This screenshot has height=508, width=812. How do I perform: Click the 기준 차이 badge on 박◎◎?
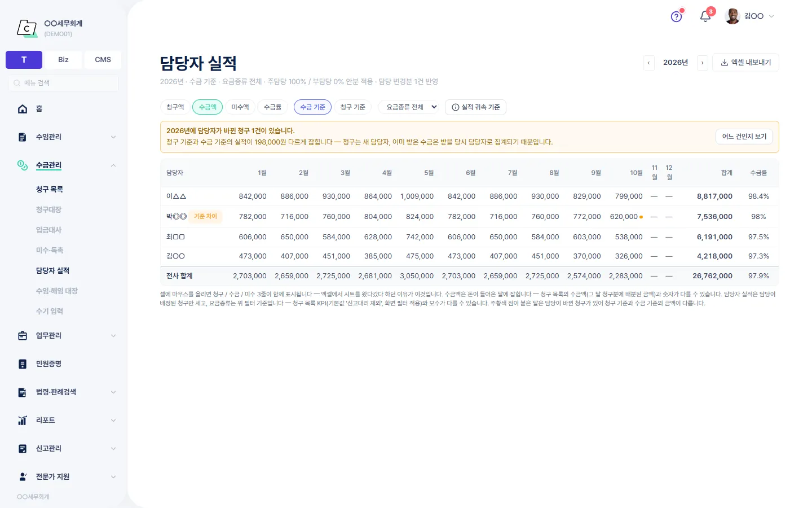(x=205, y=217)
